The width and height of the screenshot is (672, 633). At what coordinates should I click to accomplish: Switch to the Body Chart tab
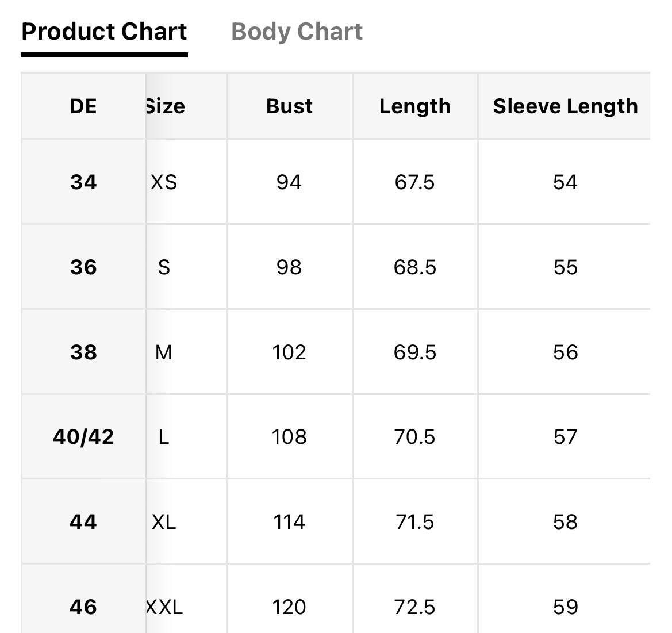(x=297, y=32)
